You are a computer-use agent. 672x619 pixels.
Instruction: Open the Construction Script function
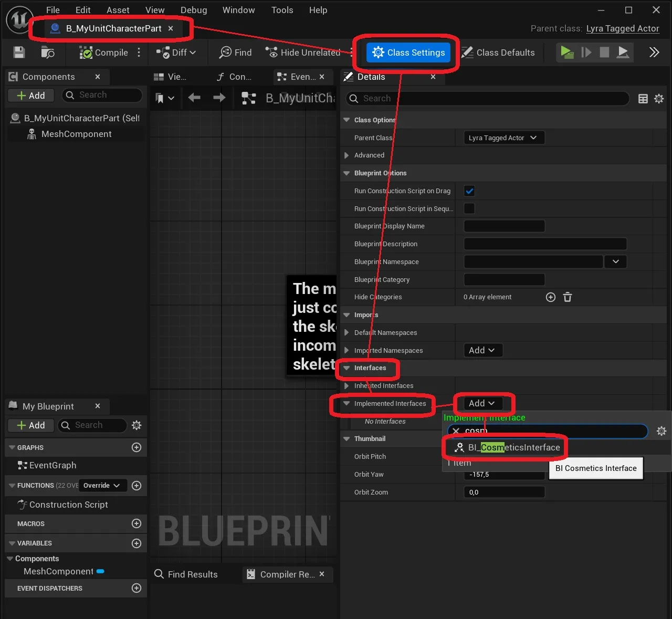pyautogui.click(x=68, y=505)
